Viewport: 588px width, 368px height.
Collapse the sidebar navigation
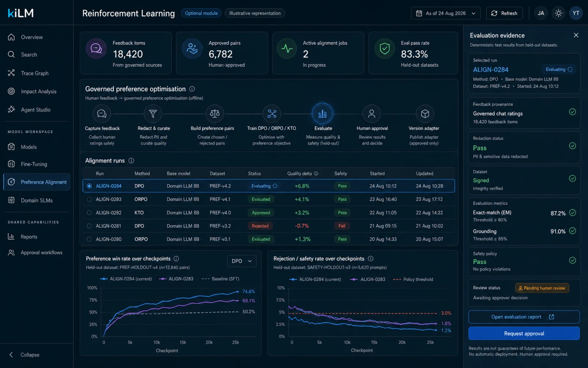click(x=24, y=355)
